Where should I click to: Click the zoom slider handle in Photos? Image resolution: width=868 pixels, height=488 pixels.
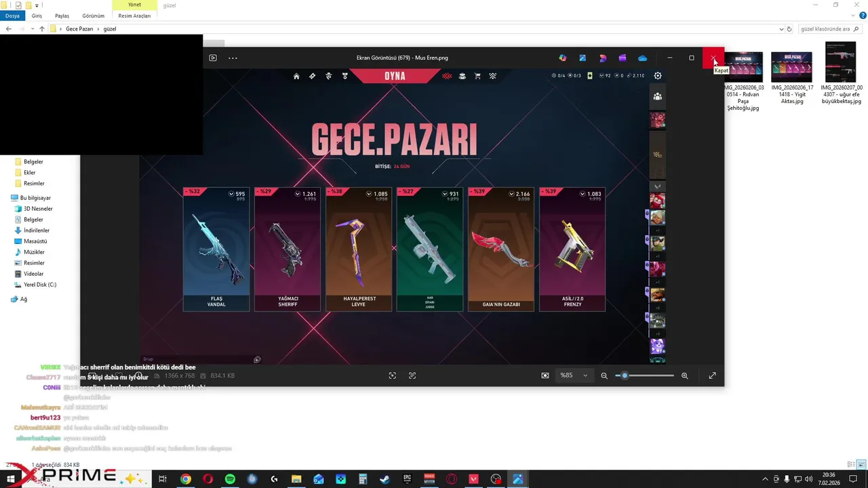(x=625, y=375)
